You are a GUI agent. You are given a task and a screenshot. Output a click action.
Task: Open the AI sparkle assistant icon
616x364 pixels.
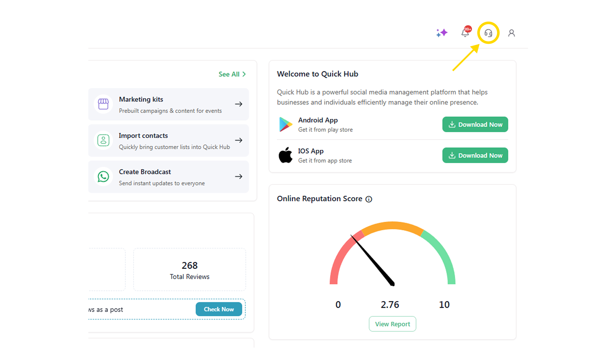point(442,33)
